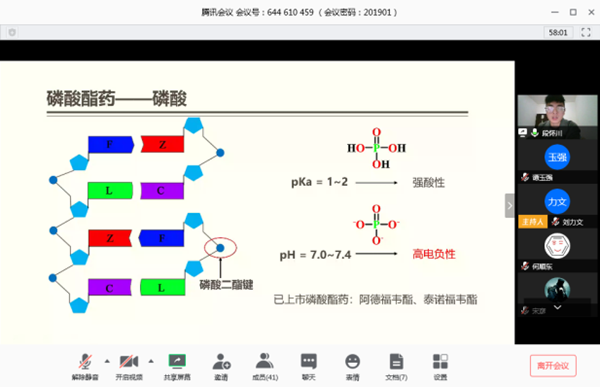
Task: Click the red 离开会议 button
Action: pos(553,366)
